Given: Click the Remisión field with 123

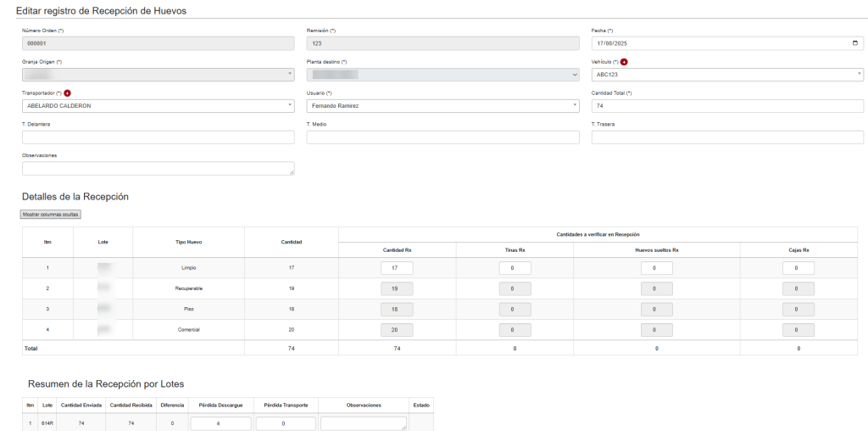Looking at the screenshot, I should click(442, 43).
